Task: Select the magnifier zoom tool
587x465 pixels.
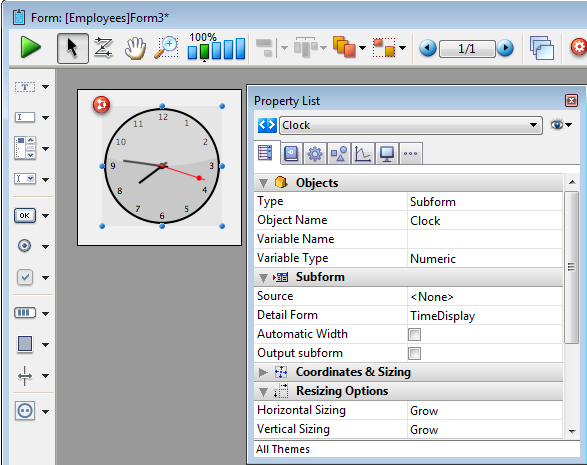Action: (x=167, y=48)
